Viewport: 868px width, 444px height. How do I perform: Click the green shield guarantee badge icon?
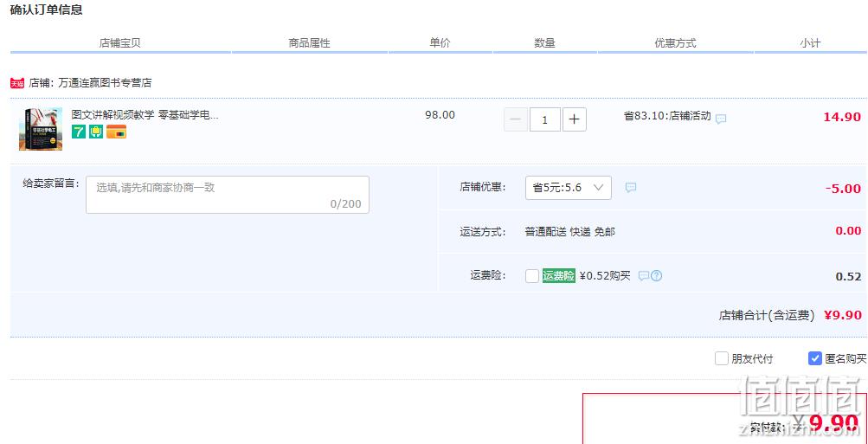(96, 132)
